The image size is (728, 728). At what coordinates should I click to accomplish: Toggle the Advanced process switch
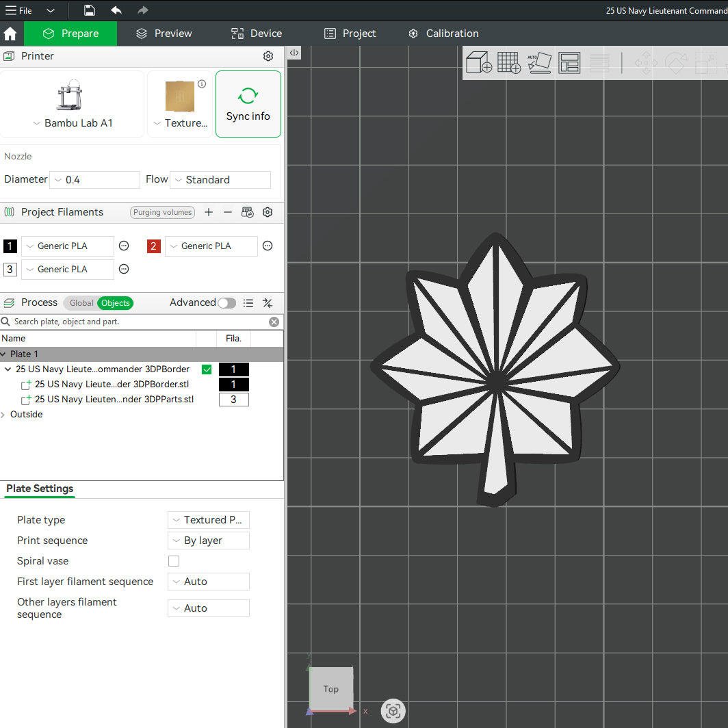(x=227, y=302)
